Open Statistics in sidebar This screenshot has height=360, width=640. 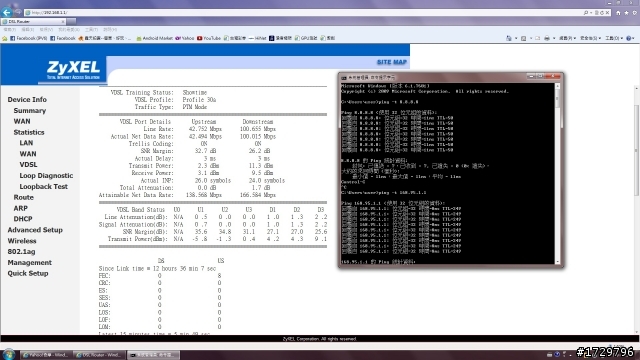(29, 132)
